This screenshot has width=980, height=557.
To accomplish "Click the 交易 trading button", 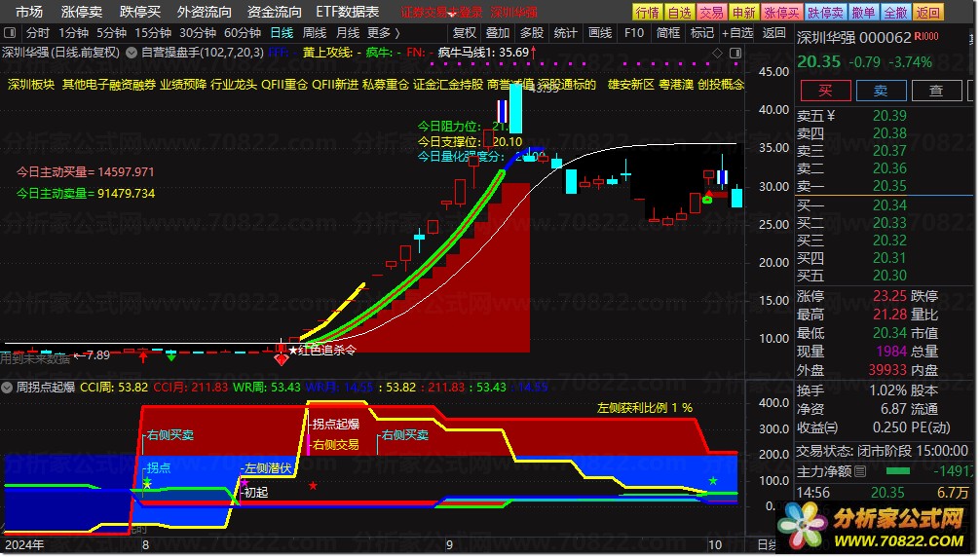I will click(711, 12).
